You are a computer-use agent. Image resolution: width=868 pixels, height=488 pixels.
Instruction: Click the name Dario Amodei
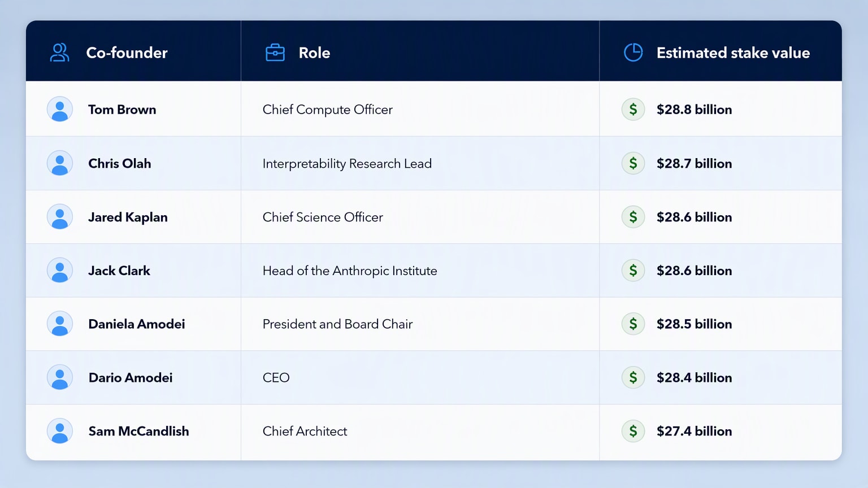coord(131,377)
